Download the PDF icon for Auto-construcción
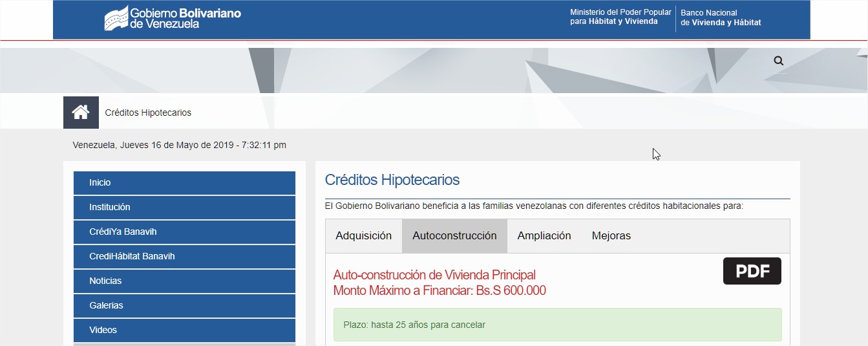Image resolution: width=868 pixels, height=346 pixels. click(752, 271)
